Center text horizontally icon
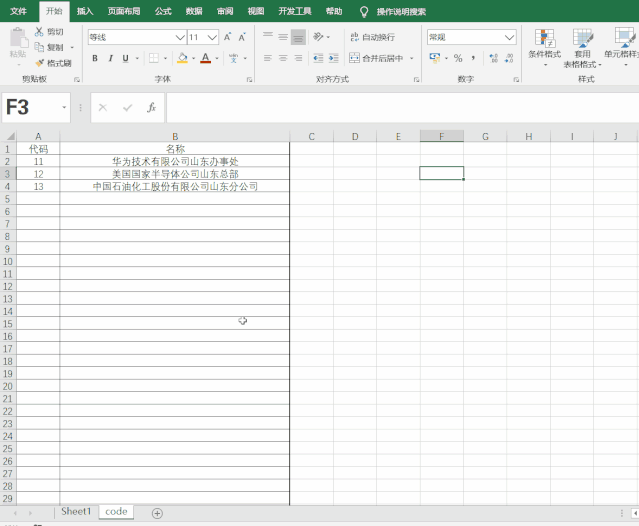The height and width of the screenshot is (526, 639). pyautogui.click(x=283, y=58)
